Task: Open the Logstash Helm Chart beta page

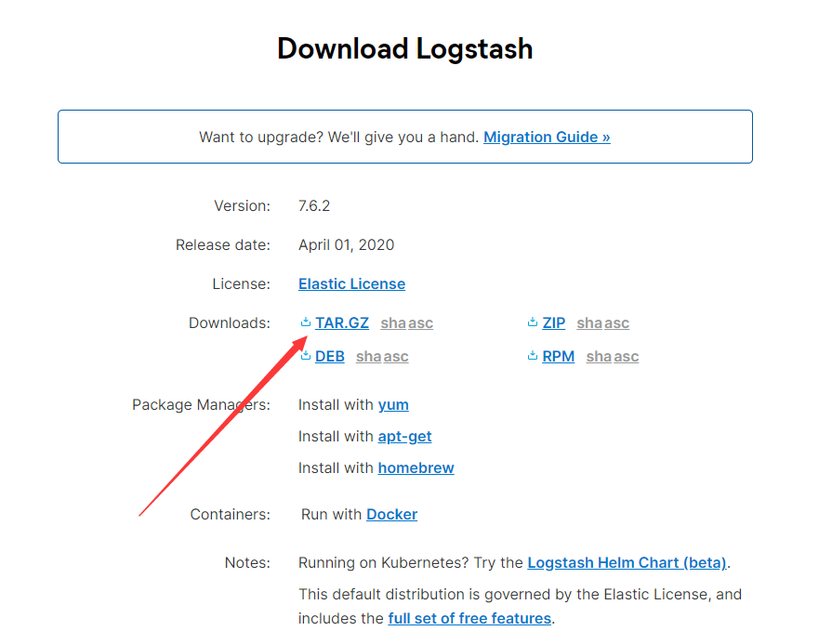Action: click(x=627, y=562)
